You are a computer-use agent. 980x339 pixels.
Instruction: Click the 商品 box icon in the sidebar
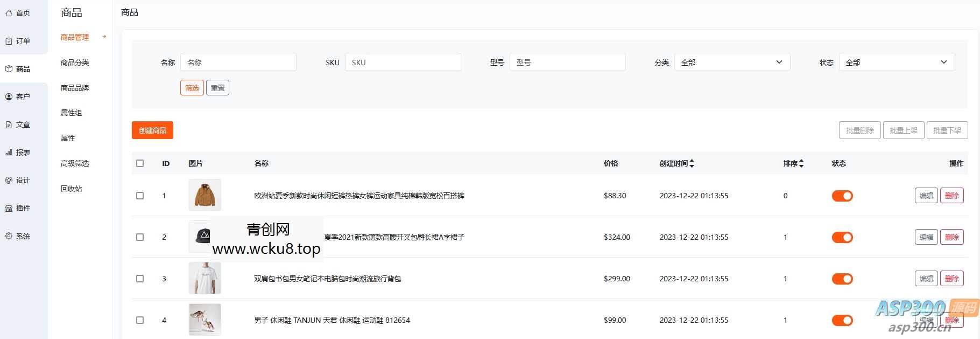9,69
